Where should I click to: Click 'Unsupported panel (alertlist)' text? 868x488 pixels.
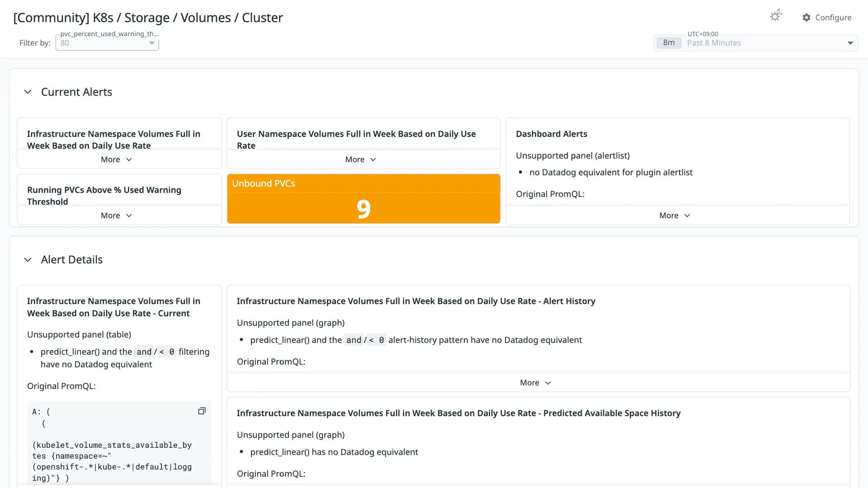pyautogui.click(x=573, y=155)
